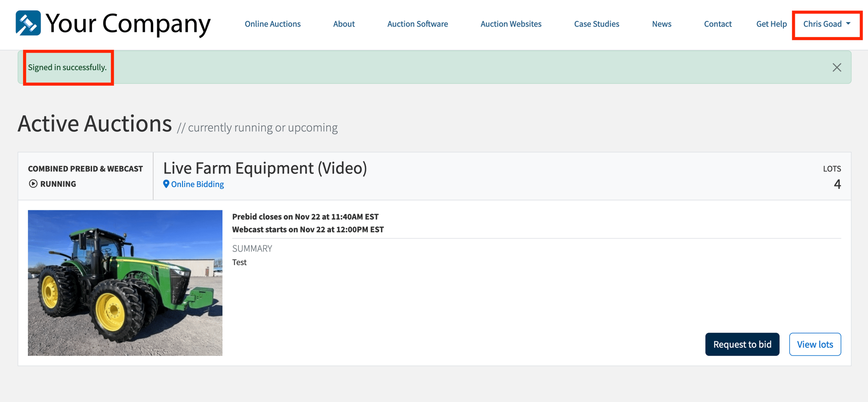The image size is (868, 402).
Task: Click the Your Company brand name
Action: 128,24
